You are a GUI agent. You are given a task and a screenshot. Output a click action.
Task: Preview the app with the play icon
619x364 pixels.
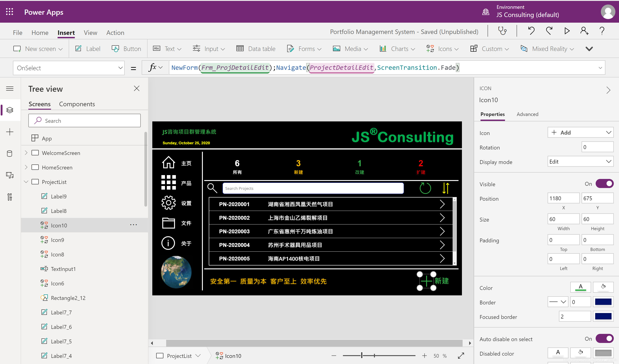point(567,31)
